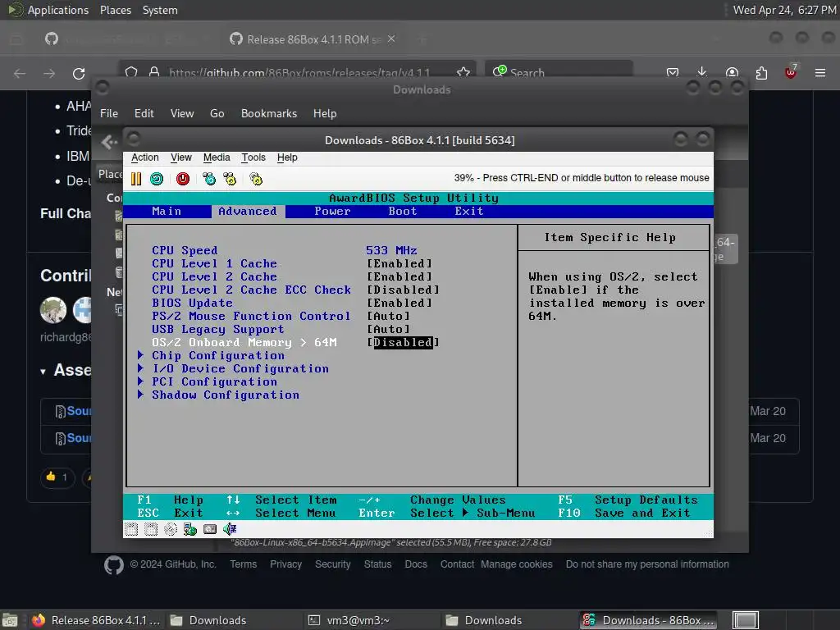
Task: Open the GitHub Terms link
Action: click(243, 564)
